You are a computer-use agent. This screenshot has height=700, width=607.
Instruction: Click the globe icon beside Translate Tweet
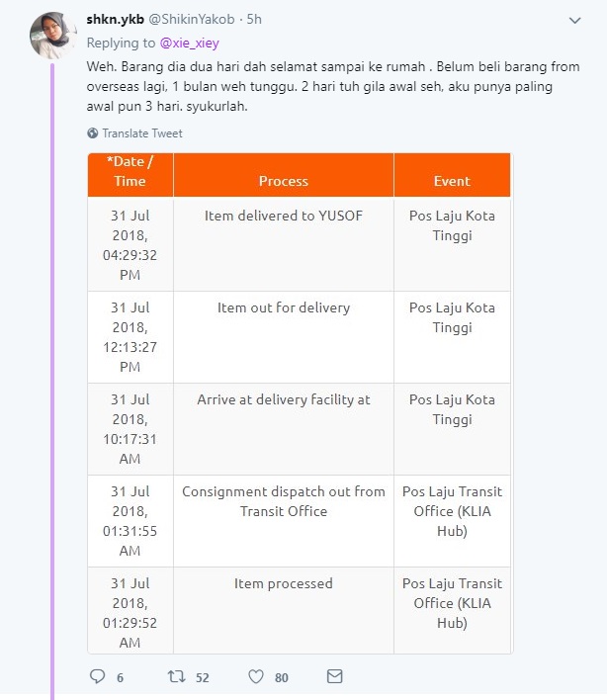(93, 133)
